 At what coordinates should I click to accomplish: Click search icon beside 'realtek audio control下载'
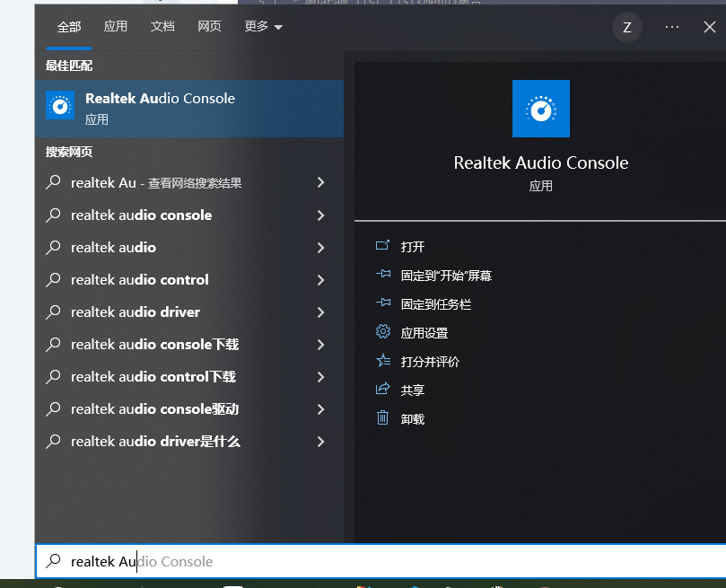[53, 376]
